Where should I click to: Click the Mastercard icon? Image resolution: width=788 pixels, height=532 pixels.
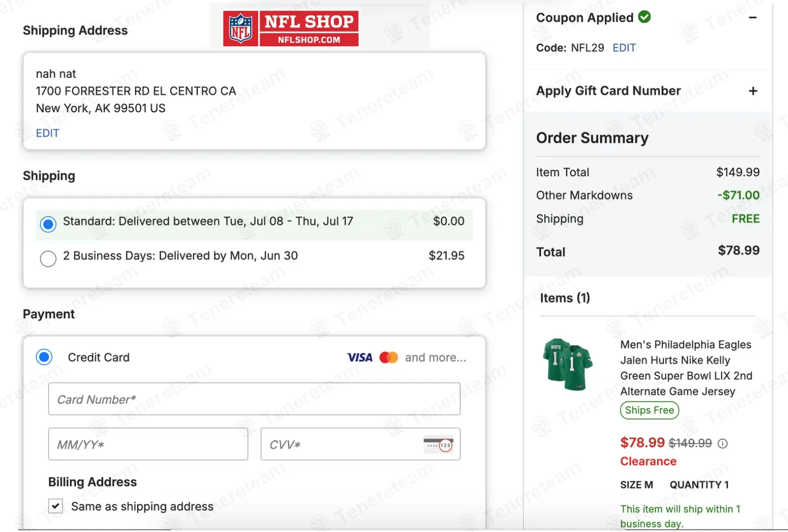389,358
